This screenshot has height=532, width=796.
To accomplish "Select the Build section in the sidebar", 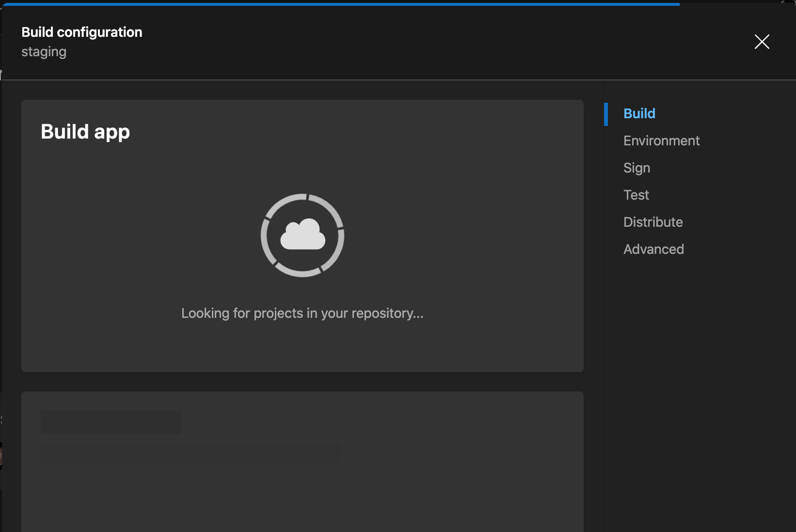I will pos(639,114).
